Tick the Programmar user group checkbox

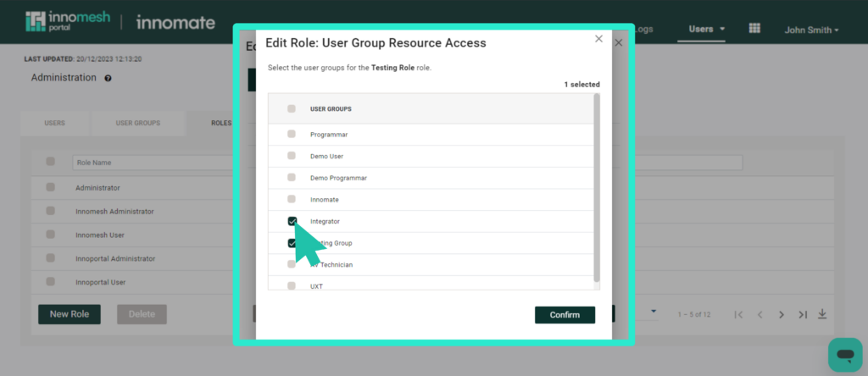(292, 134)
